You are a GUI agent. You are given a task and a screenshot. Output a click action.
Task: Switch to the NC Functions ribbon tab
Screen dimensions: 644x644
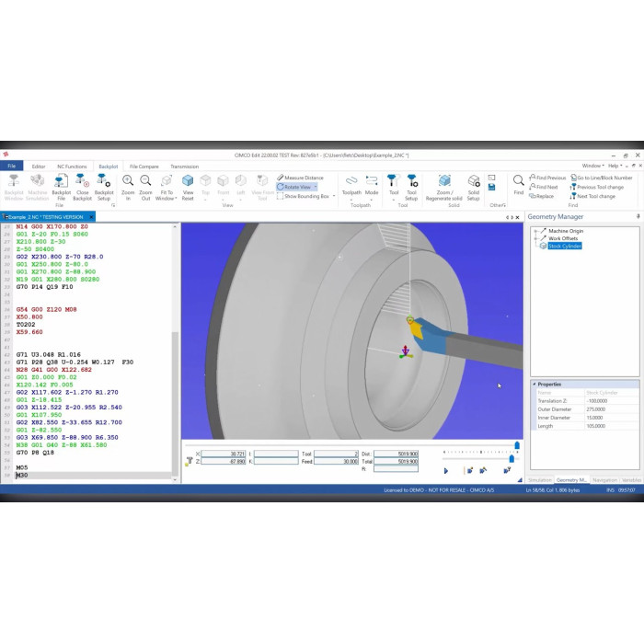(x=72, y=167)
